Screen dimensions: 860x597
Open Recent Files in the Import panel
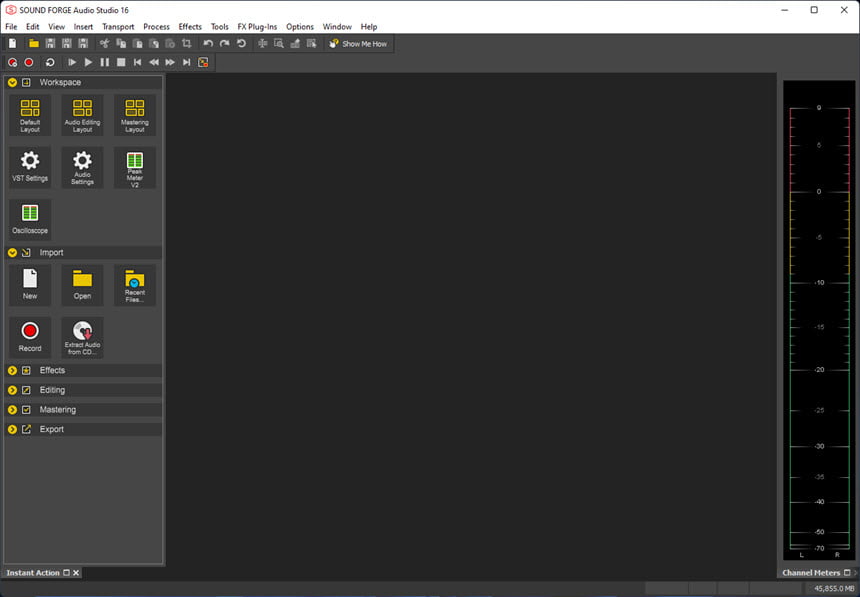(x=135, y=285)
